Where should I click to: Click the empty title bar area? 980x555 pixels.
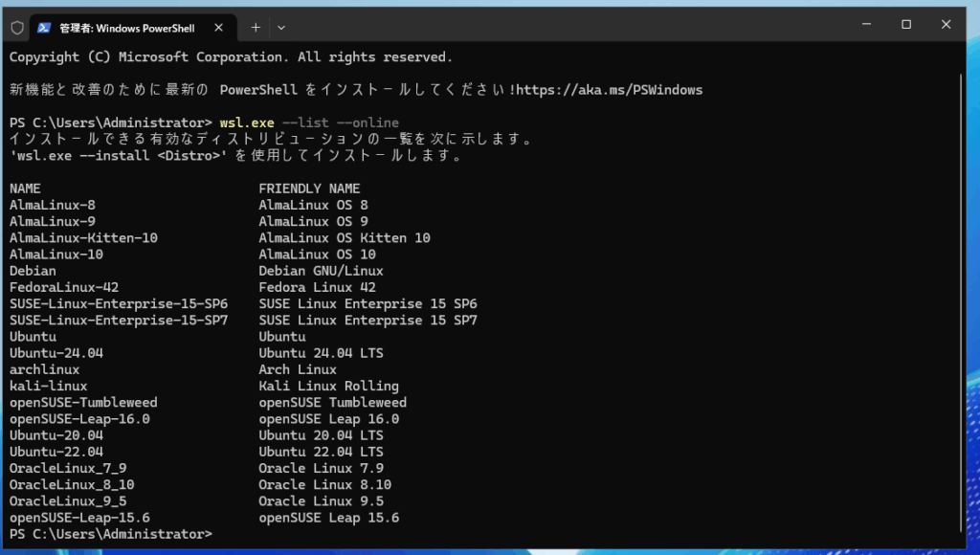coord(574,26)
